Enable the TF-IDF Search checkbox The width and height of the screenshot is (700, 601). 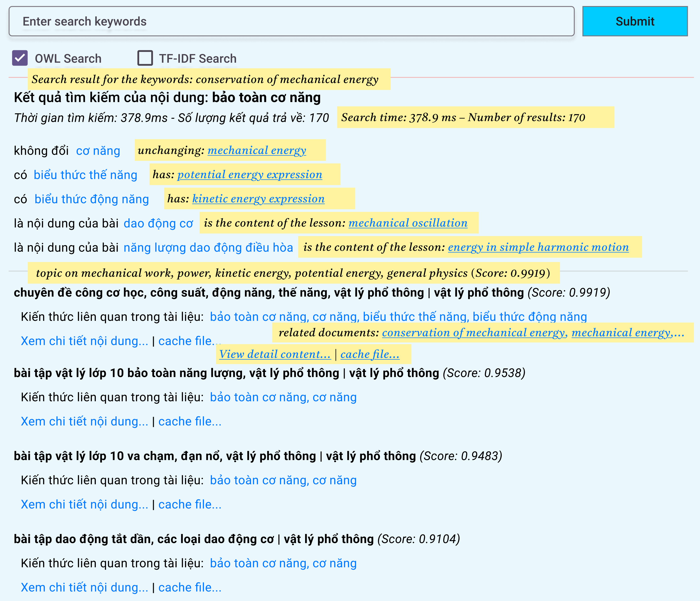pos(145,58)
